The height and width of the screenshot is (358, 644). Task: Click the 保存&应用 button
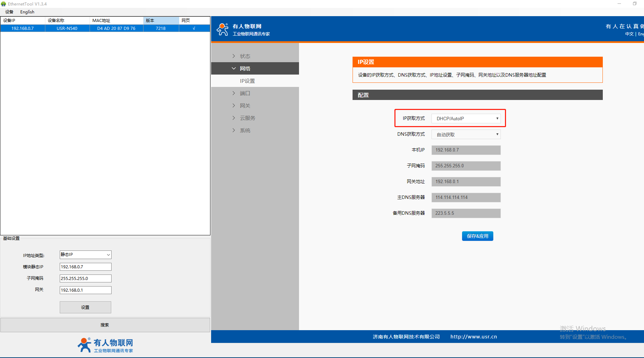[x=477, y=236]
